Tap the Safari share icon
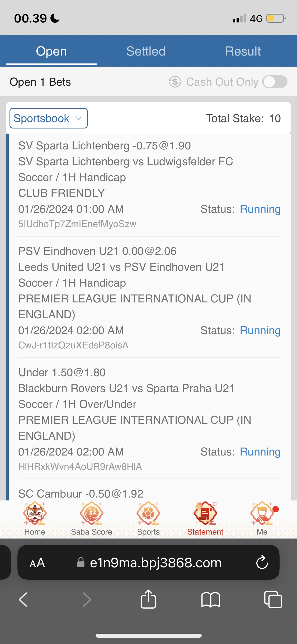297x644 pixels. click(x=148, y=599)
